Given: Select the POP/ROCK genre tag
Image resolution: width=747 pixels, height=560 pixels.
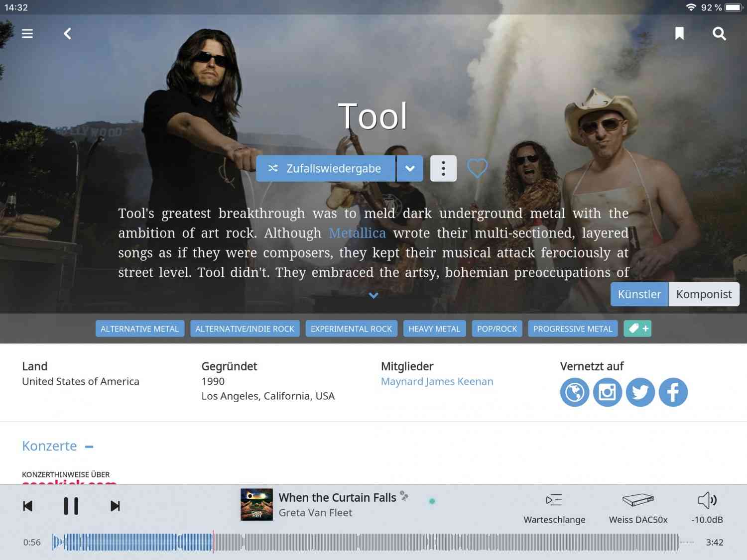Looking at the screenshot, I should pyautogui.click(x=497, y=329).
